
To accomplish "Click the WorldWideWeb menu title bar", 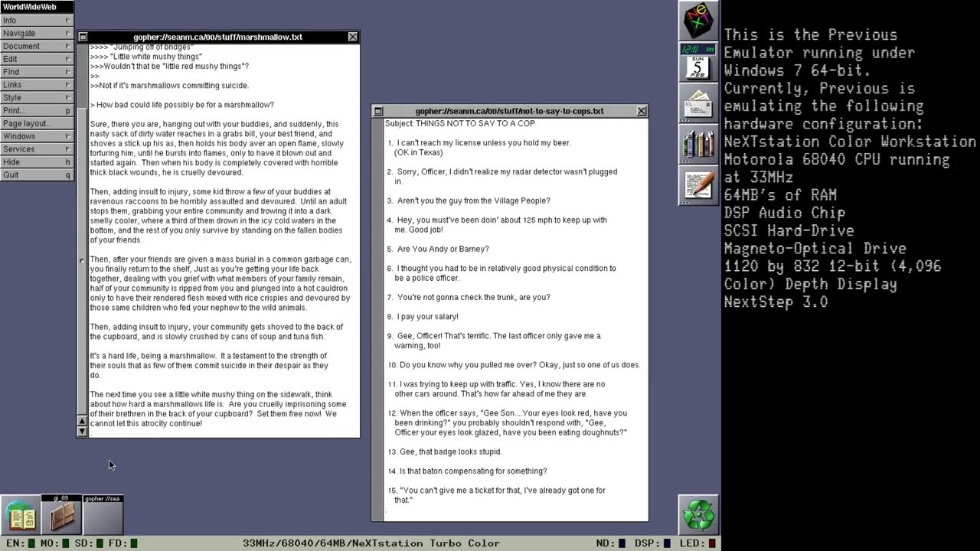I will point(37,7).
